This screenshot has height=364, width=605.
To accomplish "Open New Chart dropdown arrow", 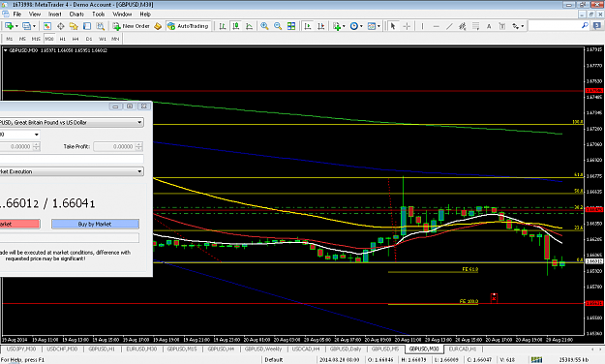I will (16, 26).
